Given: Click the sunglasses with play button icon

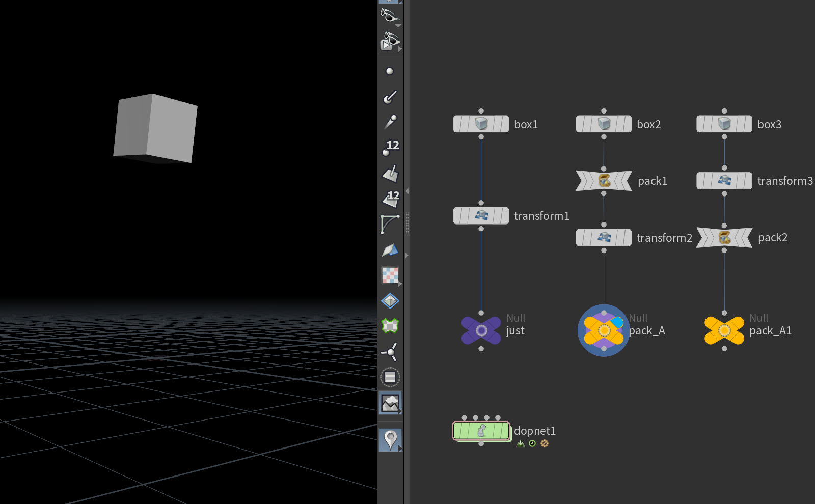Looking at the screenshot, I should 389,41.
